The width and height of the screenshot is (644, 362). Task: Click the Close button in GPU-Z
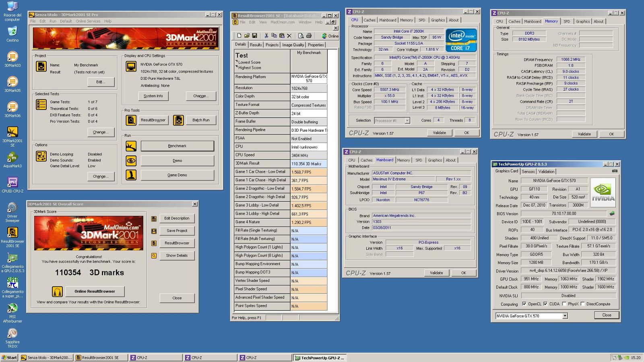(x=607, y=315)
